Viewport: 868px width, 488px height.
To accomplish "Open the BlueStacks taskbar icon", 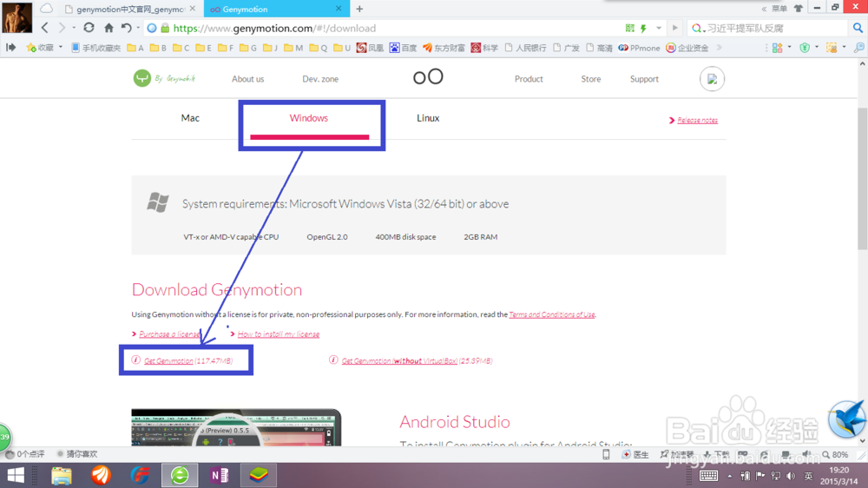I will click(259, 475).
